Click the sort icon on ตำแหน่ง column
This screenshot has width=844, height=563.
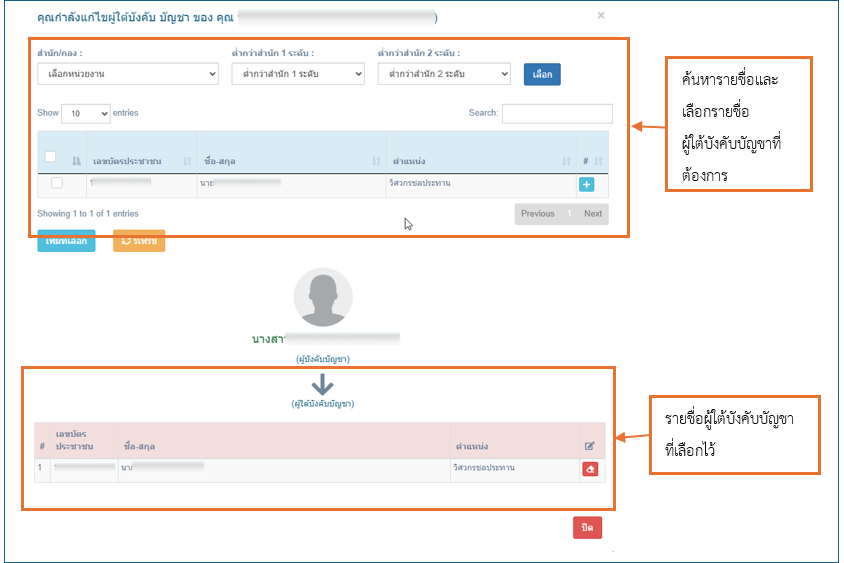point(566,161)
